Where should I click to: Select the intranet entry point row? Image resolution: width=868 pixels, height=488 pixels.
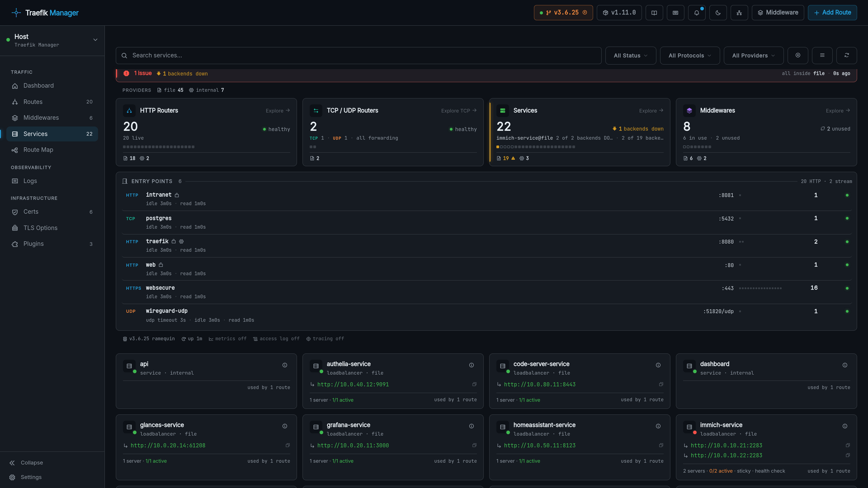click(x=486, y=199)
